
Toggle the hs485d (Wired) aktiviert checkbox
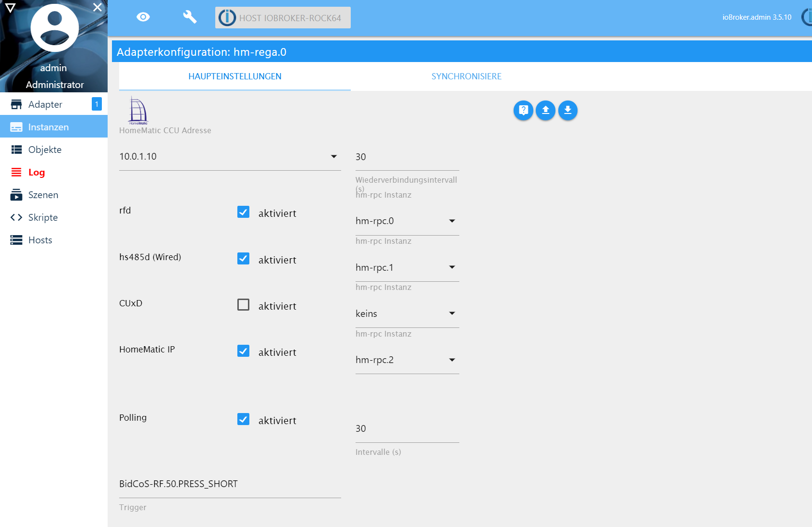tap(244, 259)
